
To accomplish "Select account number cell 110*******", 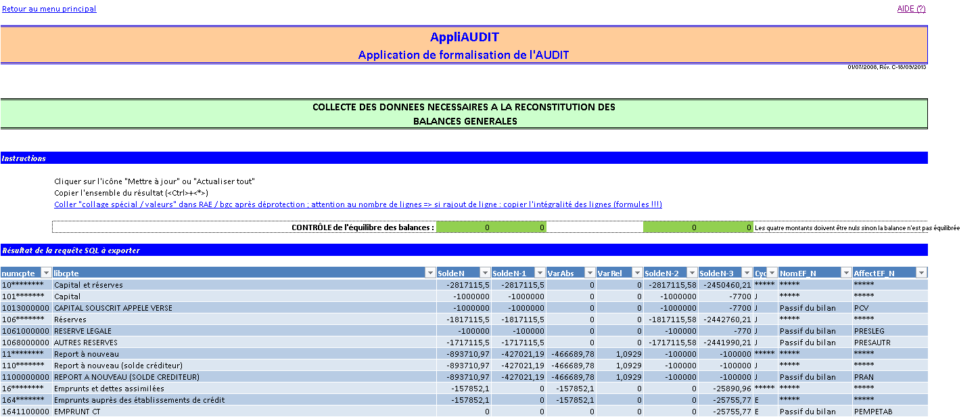I will coord(26,366).
